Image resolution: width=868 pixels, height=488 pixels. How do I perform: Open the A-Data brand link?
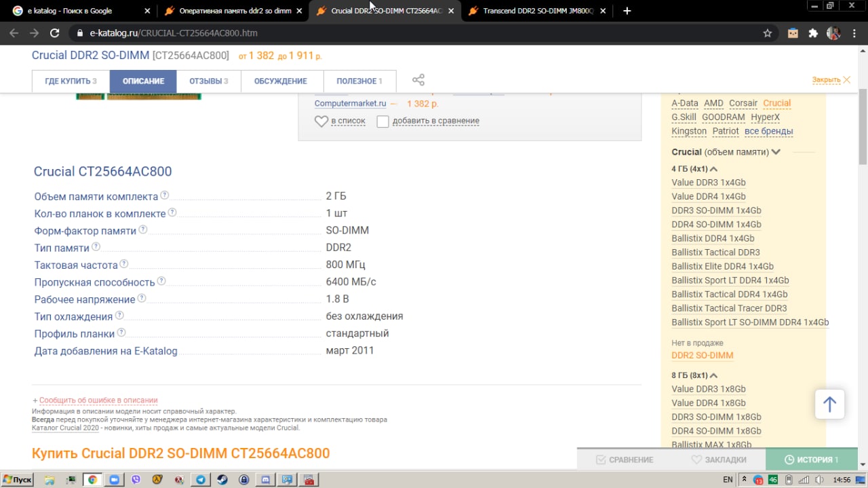(685, 103)
